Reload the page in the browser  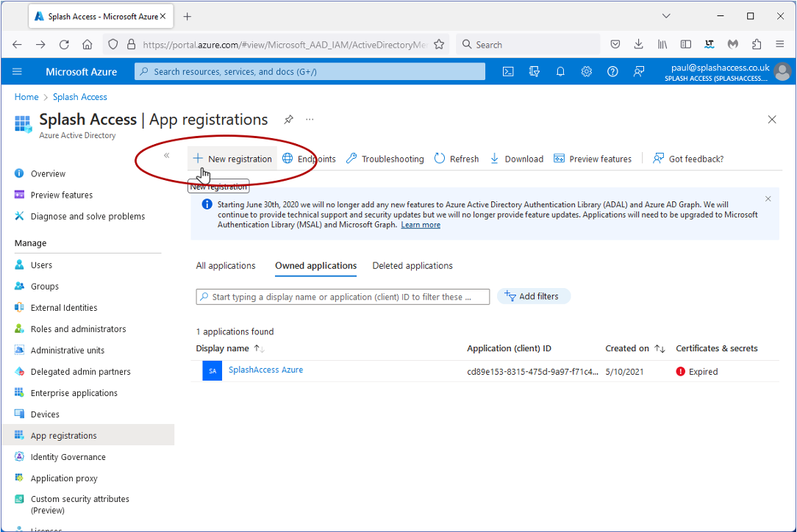[x=64, y=45]
